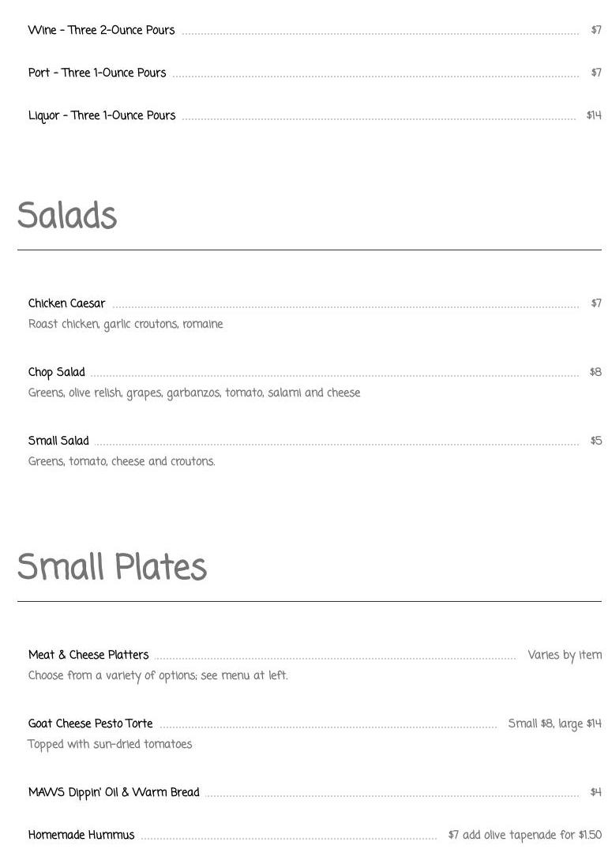Click the Homemade Hummus item
The width and height of the screenshot is (608, 868).
(81, 835)
